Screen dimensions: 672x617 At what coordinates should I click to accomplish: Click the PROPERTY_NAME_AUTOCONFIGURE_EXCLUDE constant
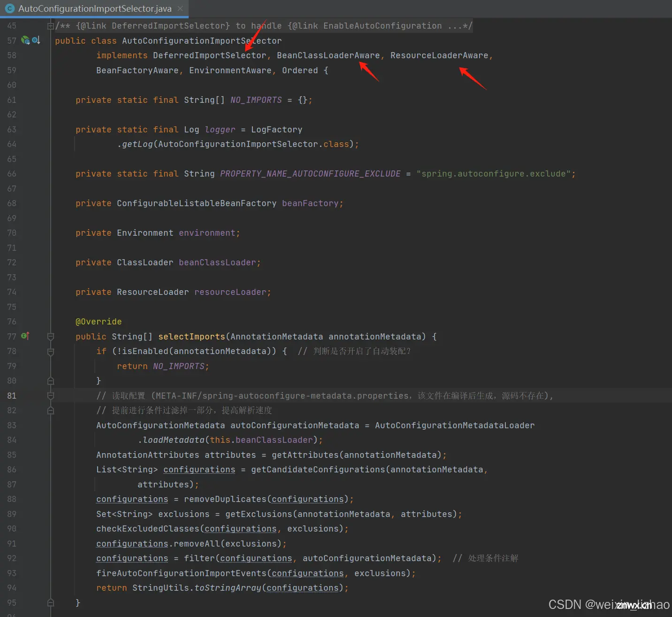point(310,174)
